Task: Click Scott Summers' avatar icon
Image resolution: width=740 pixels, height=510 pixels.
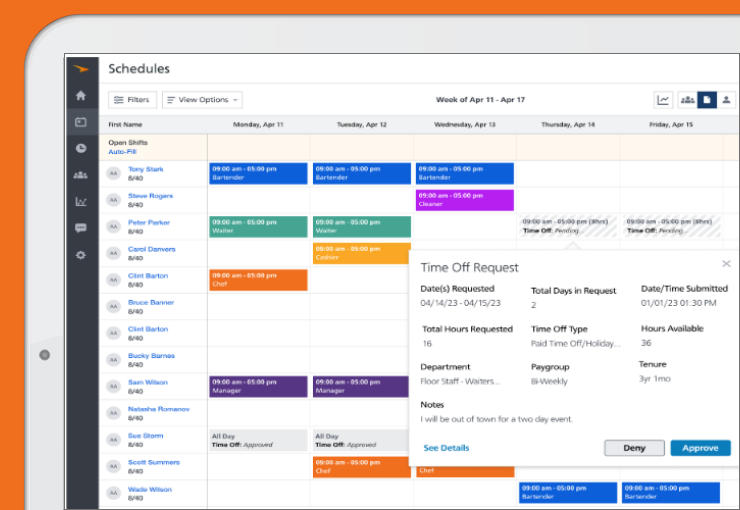Action: pyautogui.click(x=113, y=467)
